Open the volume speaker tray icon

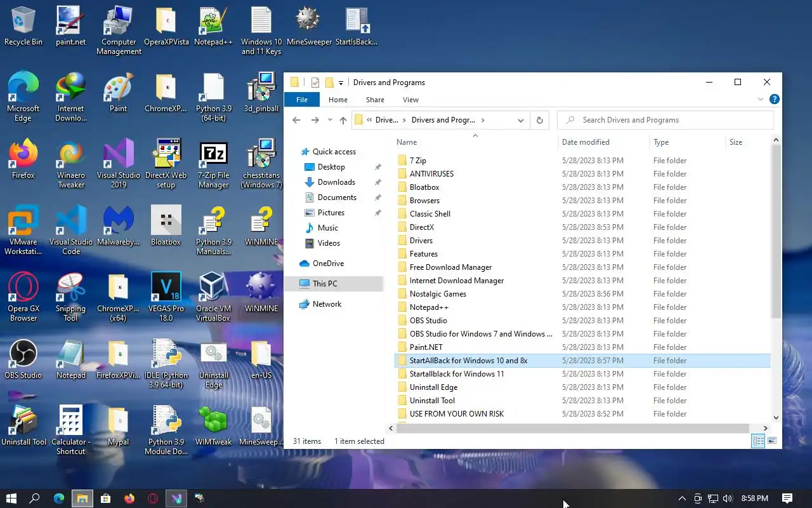(x=727, y=498)
